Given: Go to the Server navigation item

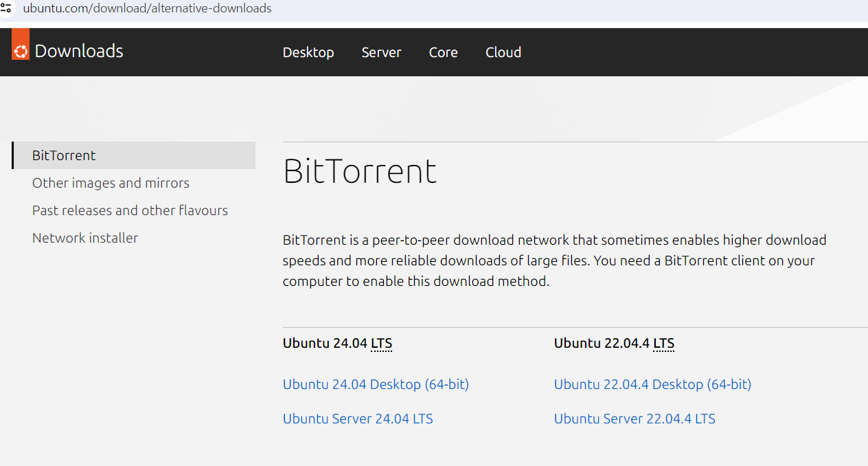Looking at the screenshot, I should click(381, 52).
